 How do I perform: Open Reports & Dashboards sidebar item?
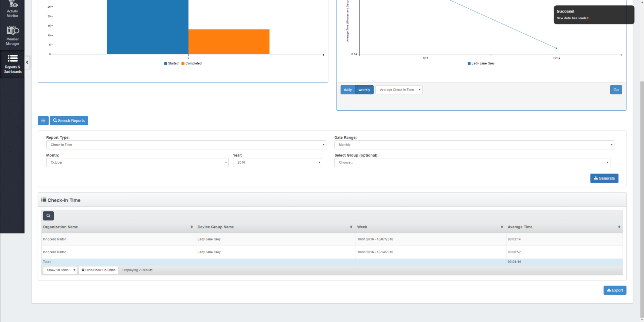(x=12, y=64)
